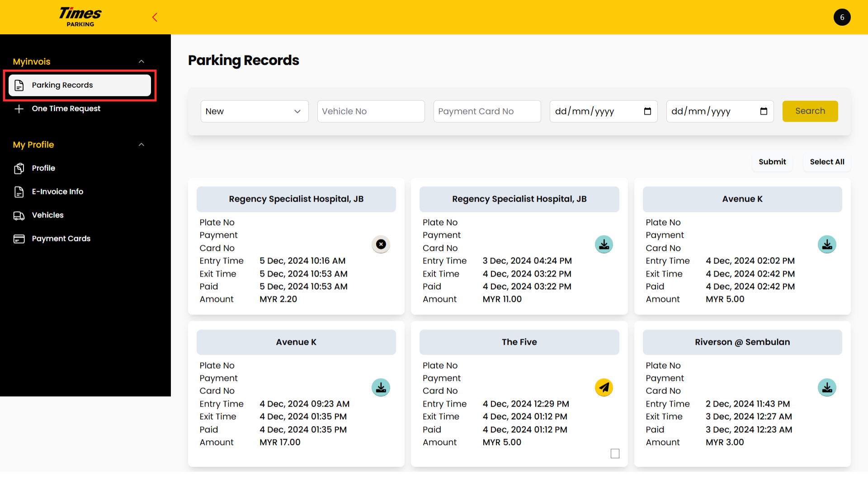This screenshot has height=488, width=868.
Task: Click entry time 2 Dec, 2024 11:43 PM
Action: (748, 404)
